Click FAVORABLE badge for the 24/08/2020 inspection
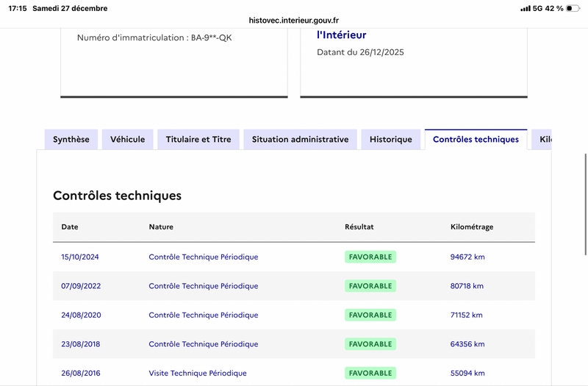588x386 pixels. click(x=370, y=315)
